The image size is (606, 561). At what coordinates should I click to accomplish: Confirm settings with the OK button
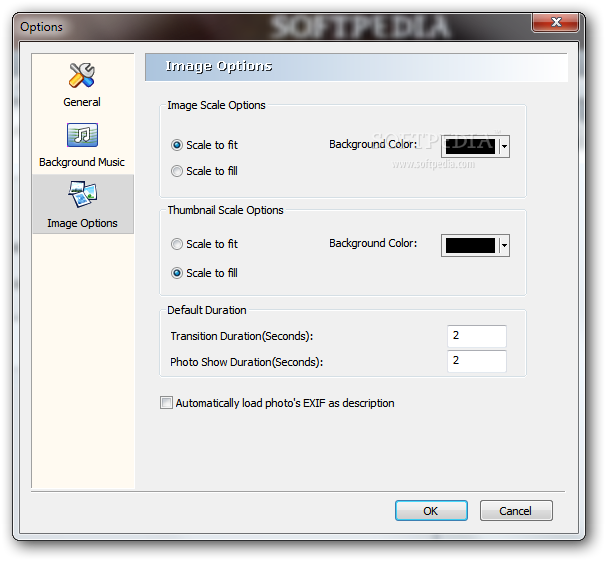point(431,511)
